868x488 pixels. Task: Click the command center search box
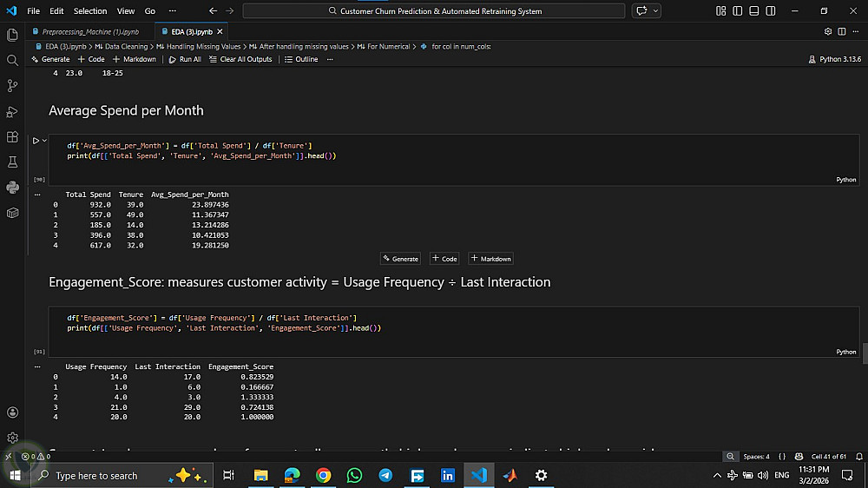click(x=434, y=11)
